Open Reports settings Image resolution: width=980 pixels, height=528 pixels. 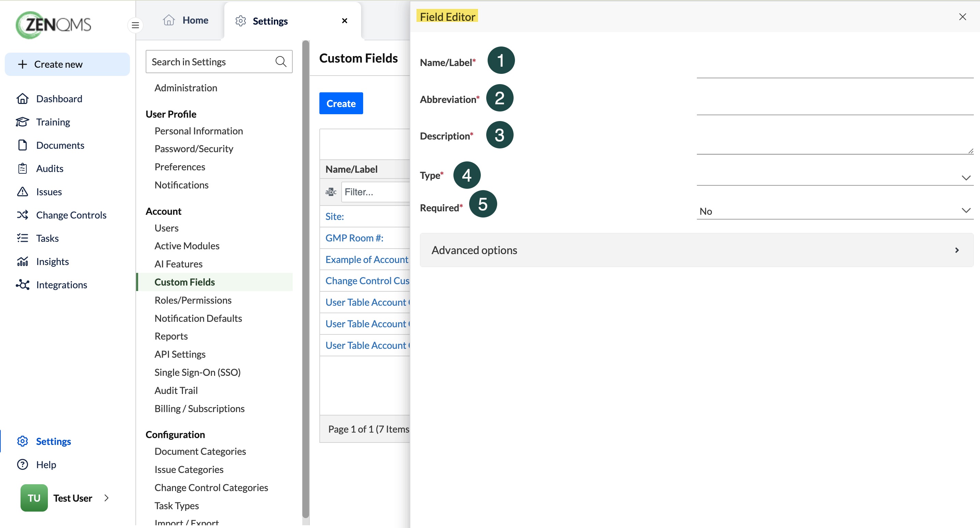click(x=171, y=336)
